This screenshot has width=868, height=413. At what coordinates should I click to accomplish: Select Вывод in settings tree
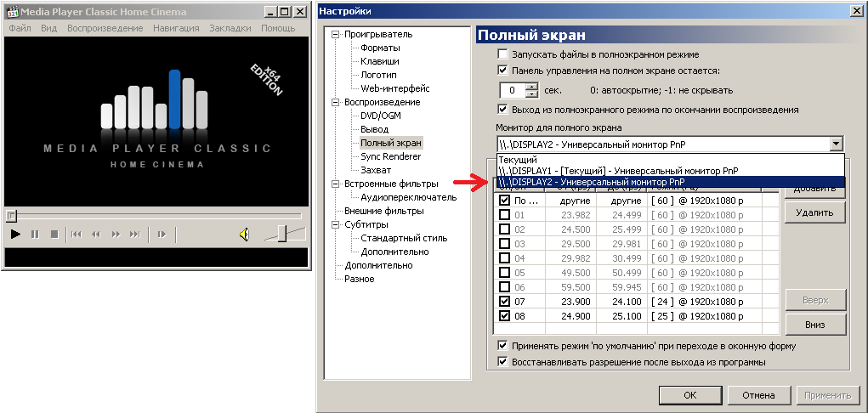click(x=374, y=129)
